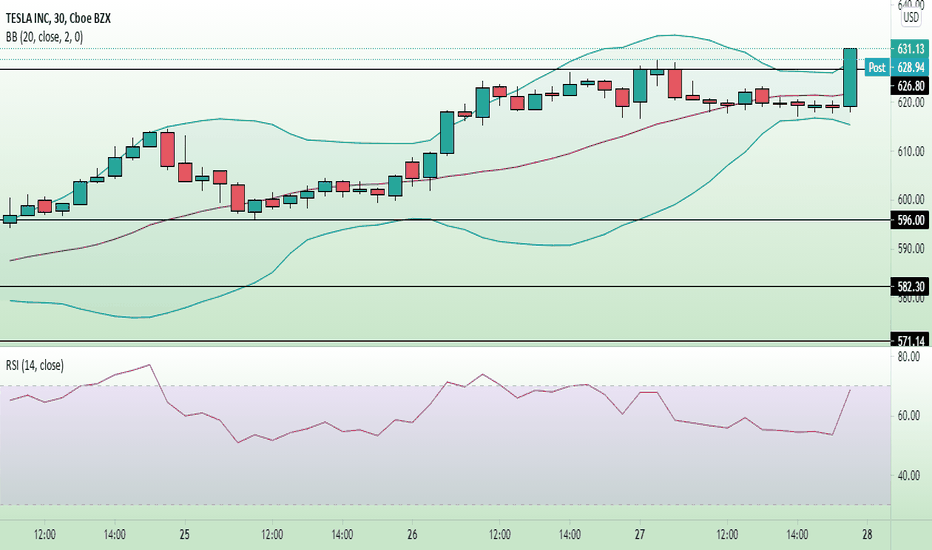Select the horizontal support line at 596.00

coord(446,220)
